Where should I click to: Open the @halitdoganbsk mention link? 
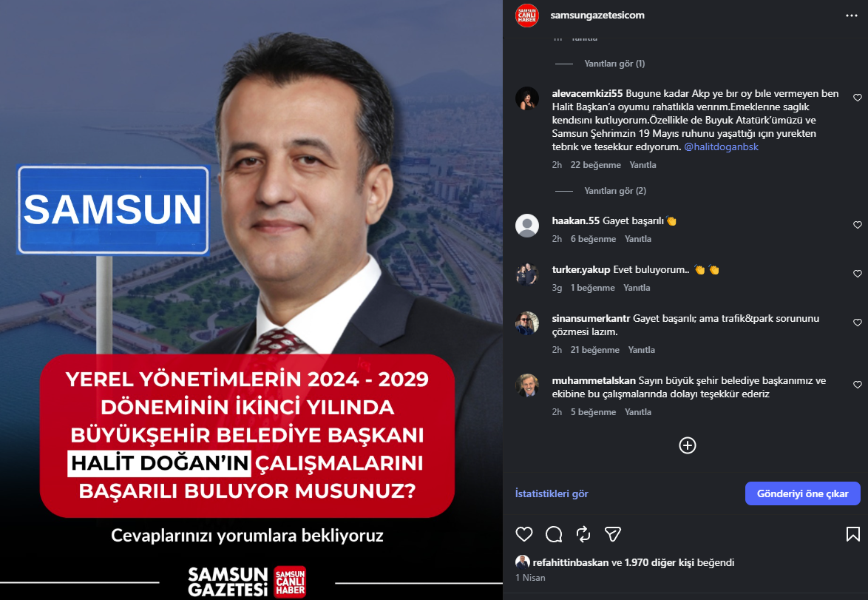(722, 146)
